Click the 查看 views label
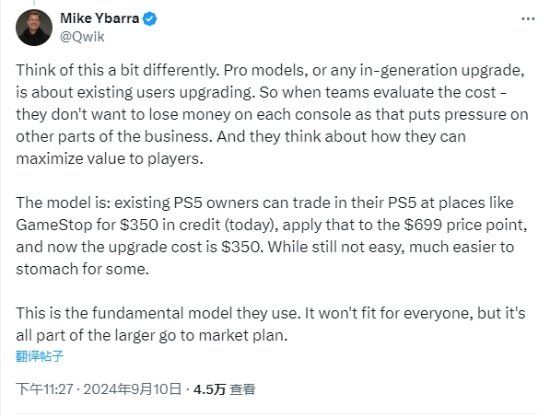 (x=242, y=389)
